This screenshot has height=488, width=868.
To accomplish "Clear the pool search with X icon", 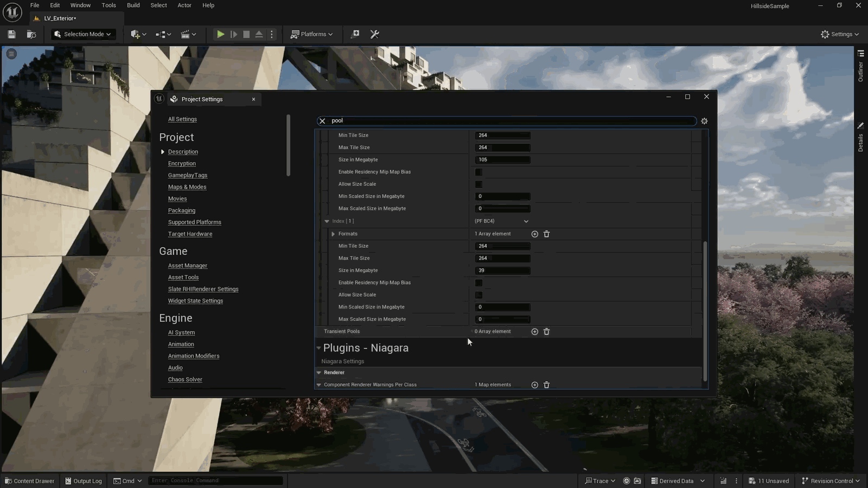I will coord(322,121).
